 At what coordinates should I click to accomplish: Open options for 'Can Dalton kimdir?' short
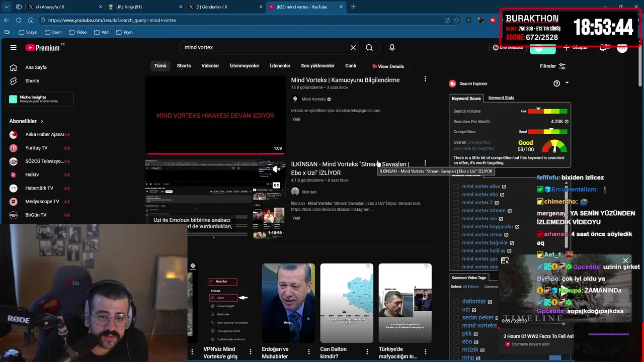(x=367, y=352)
